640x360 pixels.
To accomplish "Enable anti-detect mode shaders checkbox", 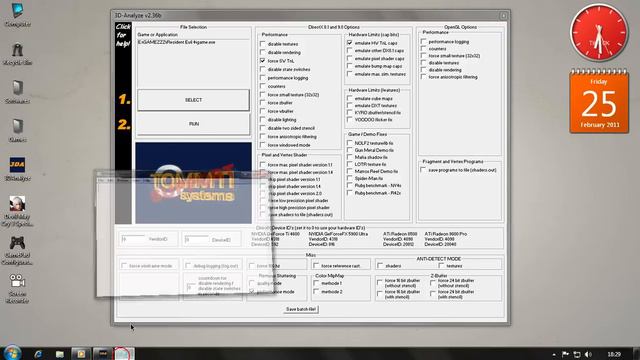I will tap(380, 265).
